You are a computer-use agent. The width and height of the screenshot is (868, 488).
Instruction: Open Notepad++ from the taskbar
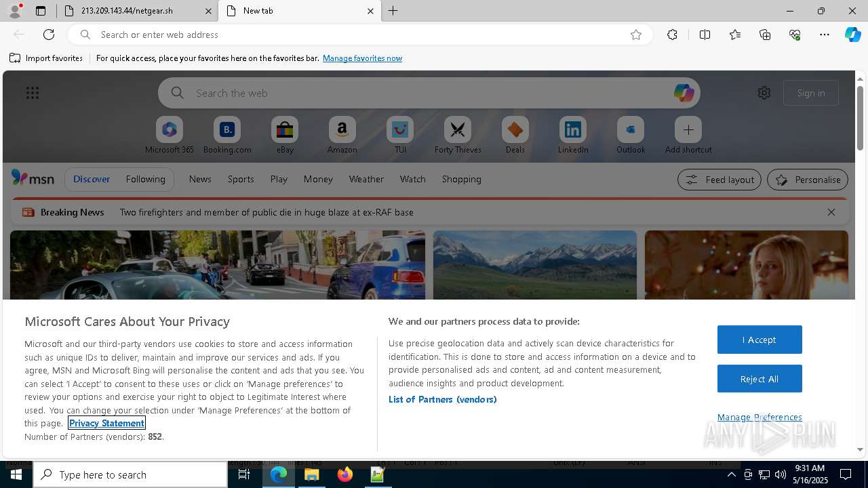(378, 474)
